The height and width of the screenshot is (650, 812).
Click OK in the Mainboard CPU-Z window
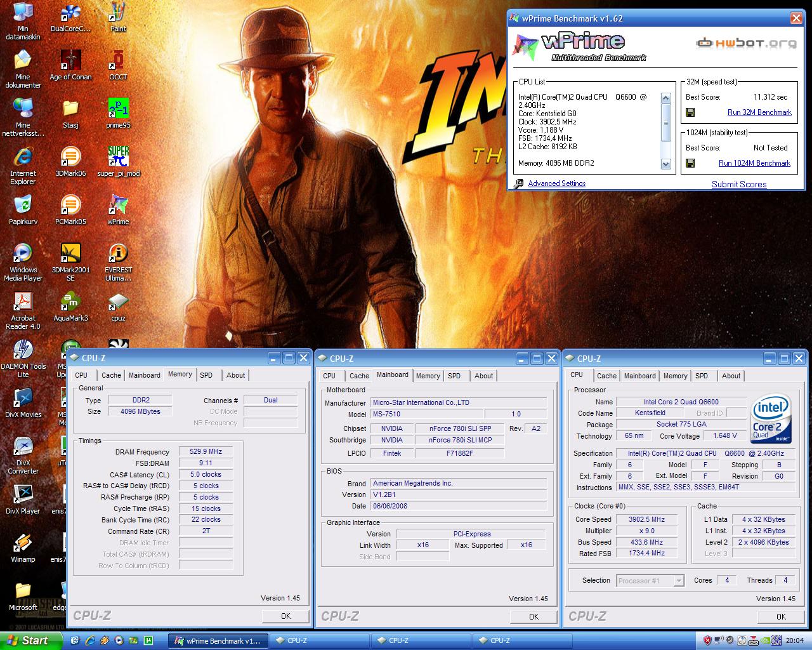coord(534,616)
